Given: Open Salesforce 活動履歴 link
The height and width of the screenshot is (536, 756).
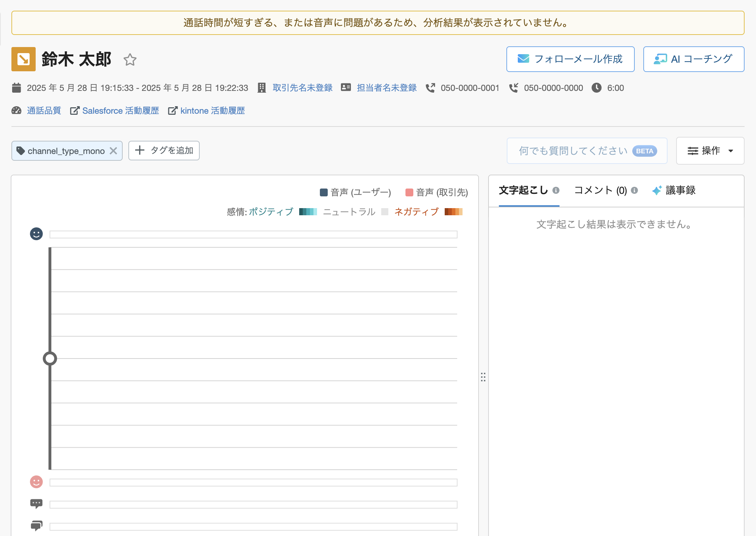Looking at the screenshot, I should pos(120,110).
